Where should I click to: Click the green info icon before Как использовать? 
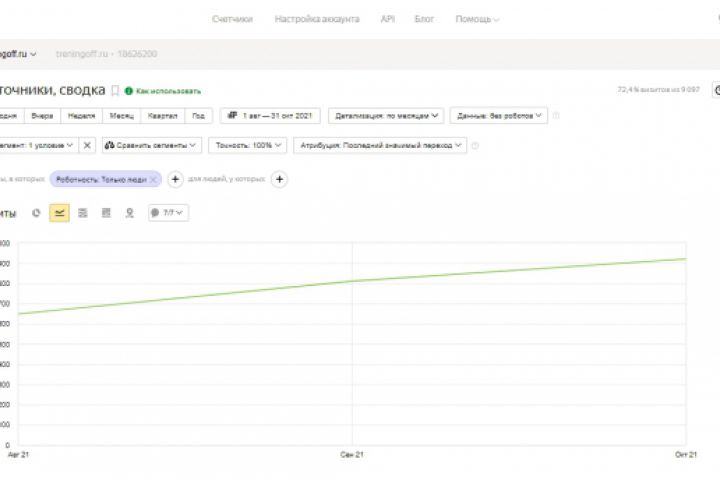129,91
